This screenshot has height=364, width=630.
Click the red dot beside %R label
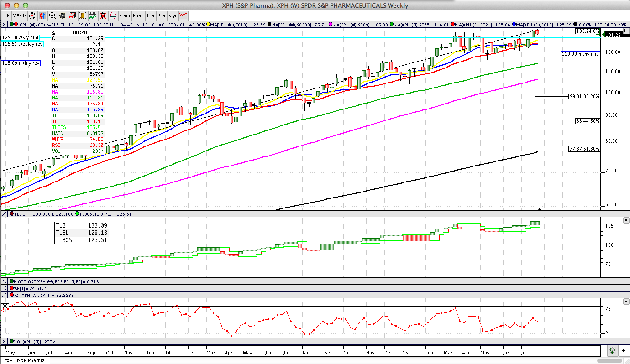tap(11, 288)
